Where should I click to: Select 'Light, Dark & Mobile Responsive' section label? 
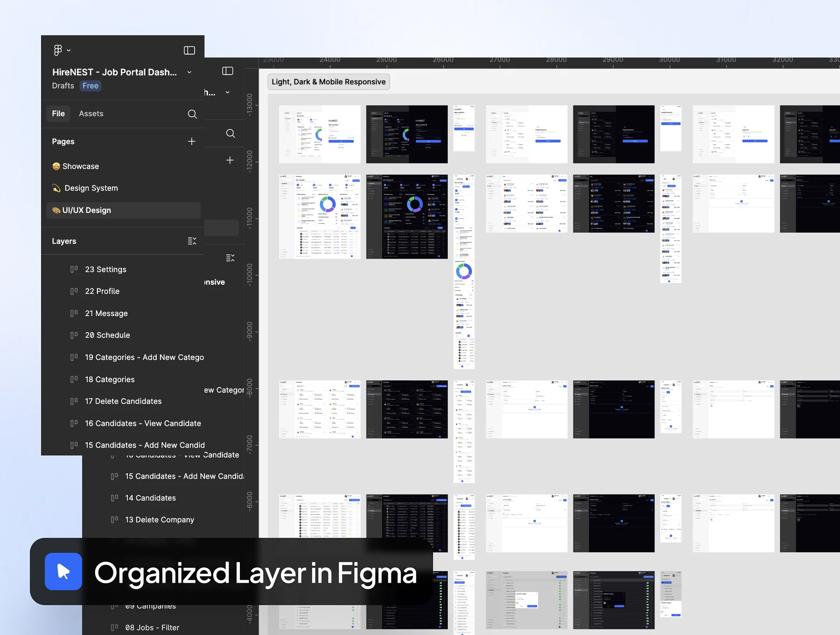329,82
